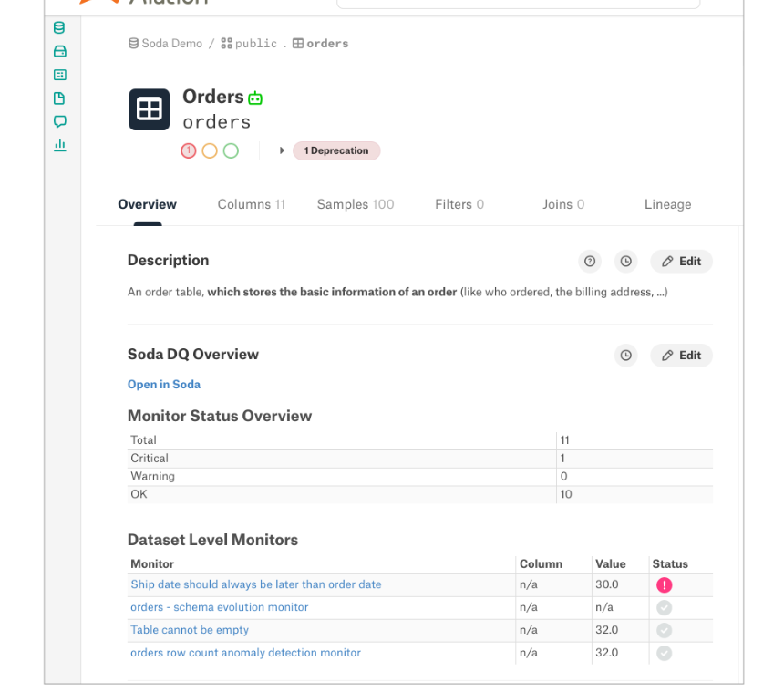The height and width of the screenshot is (692, 784).
Task: Open the bar chart analytics icon
Action: [60, 146]
